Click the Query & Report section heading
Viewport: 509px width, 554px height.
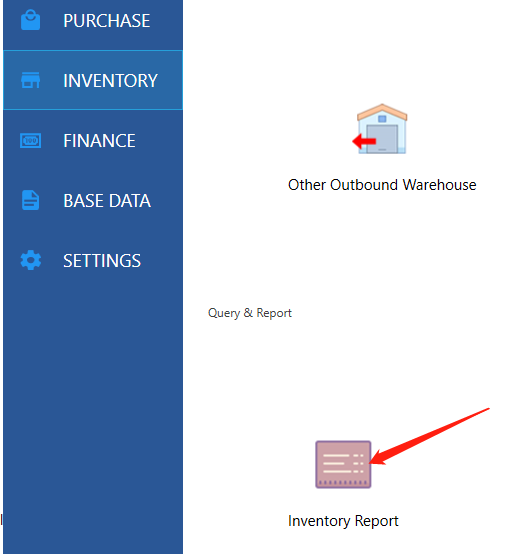coord(250,313)
